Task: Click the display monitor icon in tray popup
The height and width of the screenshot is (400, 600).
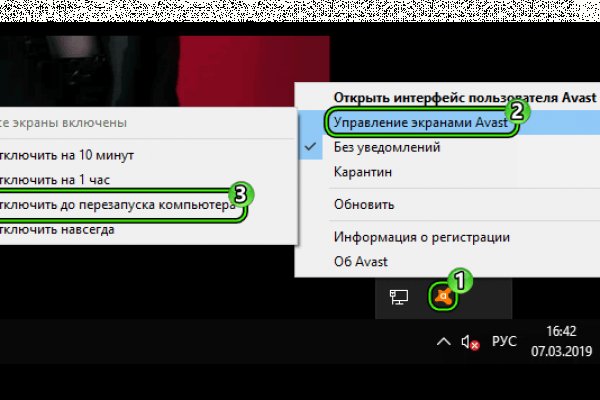Action: pos(399,296)
